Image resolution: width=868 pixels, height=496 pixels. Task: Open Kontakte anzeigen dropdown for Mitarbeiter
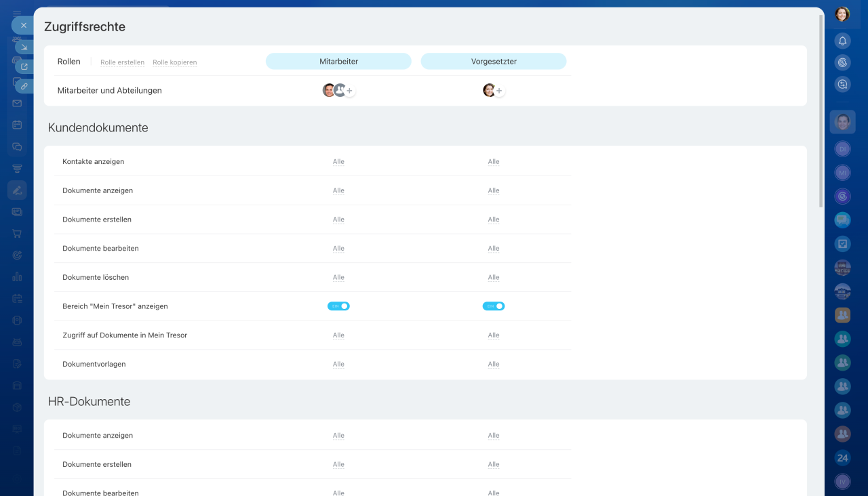click(x=338, y=162)
